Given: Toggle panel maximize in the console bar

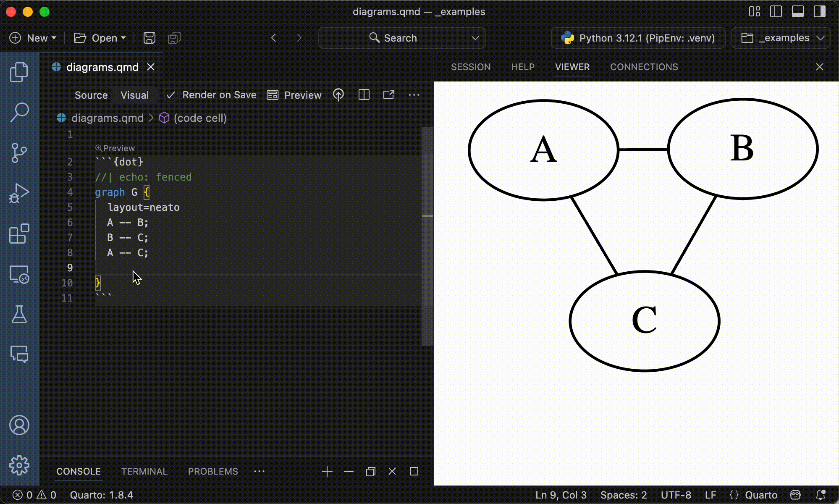Looking at the screenshot, I should [414, 471].
